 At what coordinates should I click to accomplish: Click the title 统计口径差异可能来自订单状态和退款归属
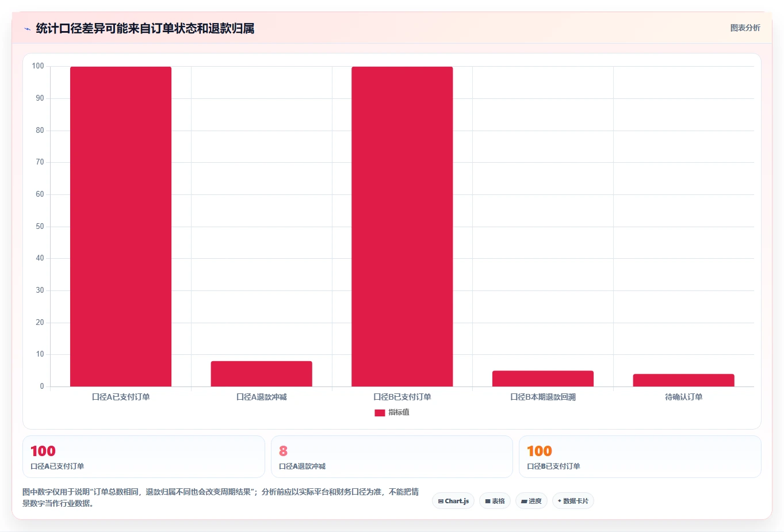[x=145, y=28]
